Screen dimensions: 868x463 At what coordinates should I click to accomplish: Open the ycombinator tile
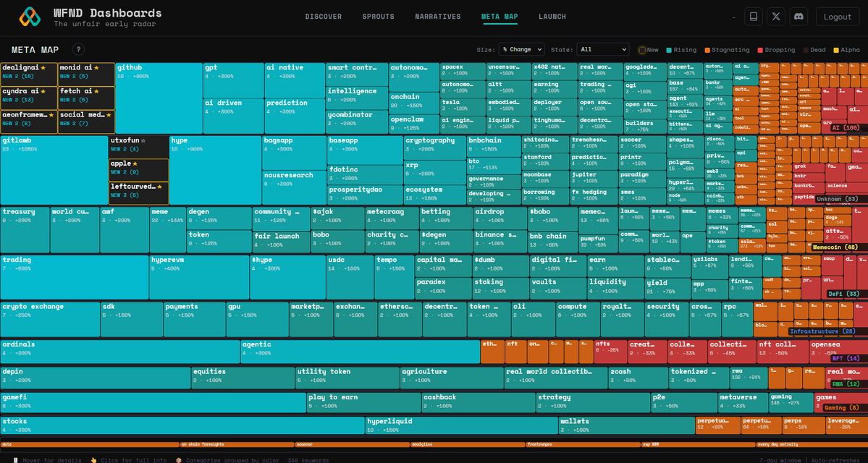click(357, 122)
